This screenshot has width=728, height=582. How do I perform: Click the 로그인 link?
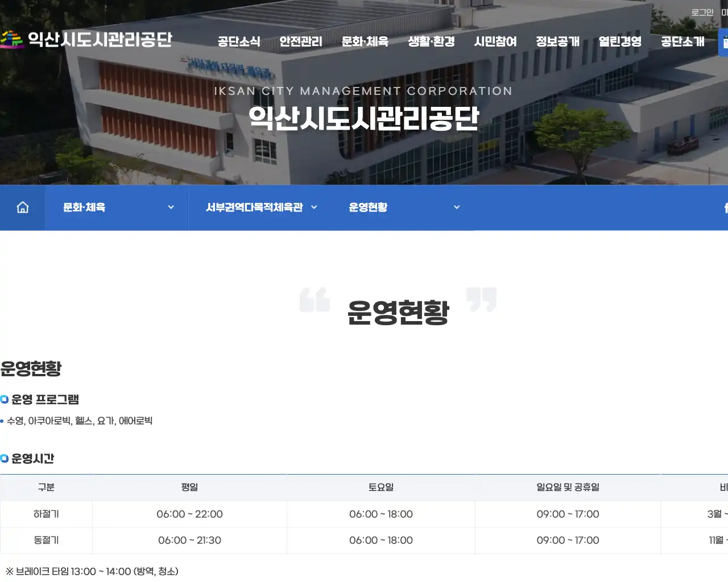tap(702, 11)
